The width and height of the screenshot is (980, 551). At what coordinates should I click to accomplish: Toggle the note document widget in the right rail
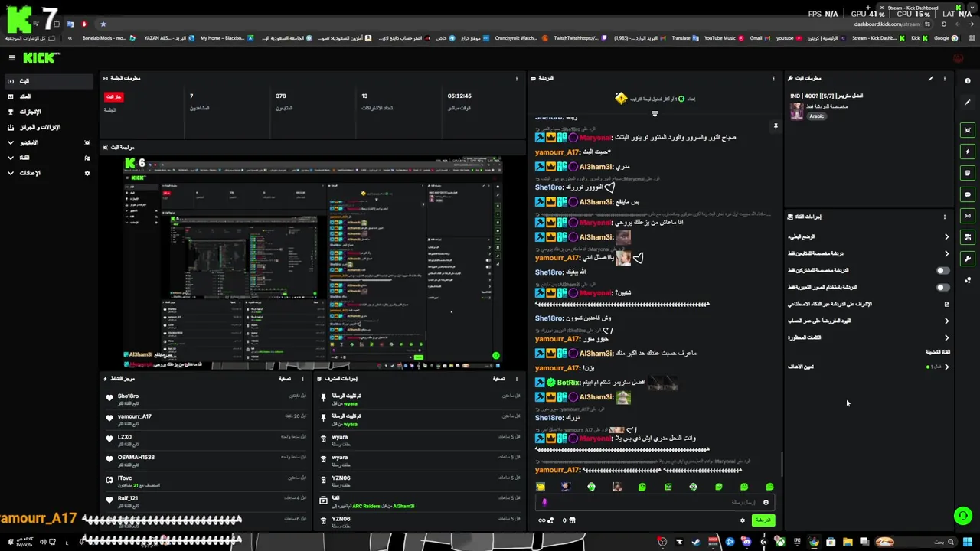tap(969, 173)
